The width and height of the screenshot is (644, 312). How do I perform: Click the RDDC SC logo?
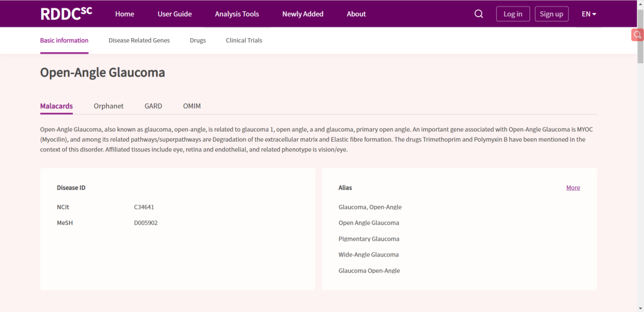tap(66, 14)
